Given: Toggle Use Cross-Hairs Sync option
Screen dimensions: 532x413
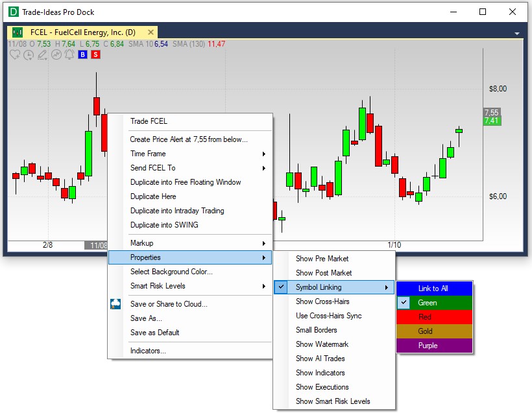Looking at the screenshot, I should point(334,316).
